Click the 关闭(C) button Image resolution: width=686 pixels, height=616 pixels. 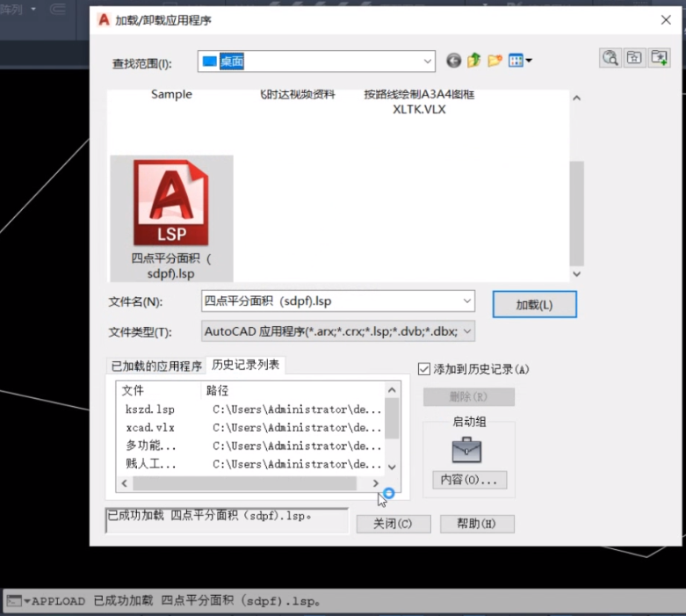[394, 524]
